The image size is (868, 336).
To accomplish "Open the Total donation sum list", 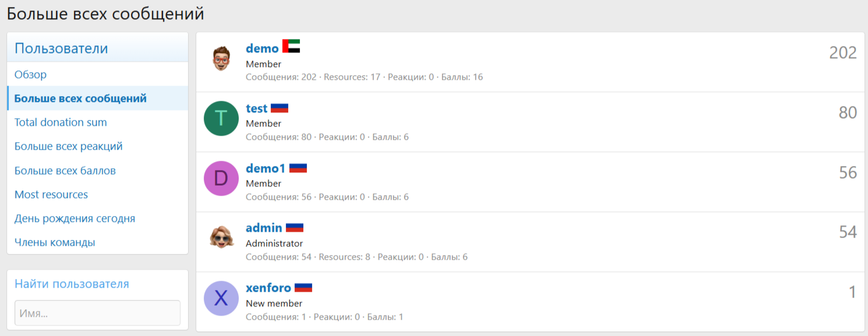I will [61, 122].
